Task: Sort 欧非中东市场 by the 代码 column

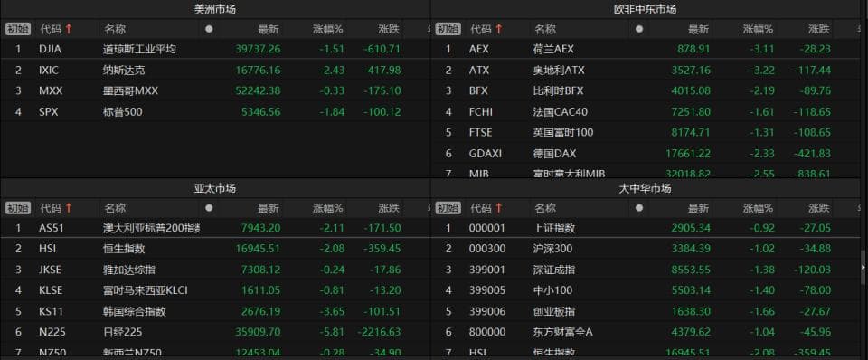Action: (x=486, y=29)
